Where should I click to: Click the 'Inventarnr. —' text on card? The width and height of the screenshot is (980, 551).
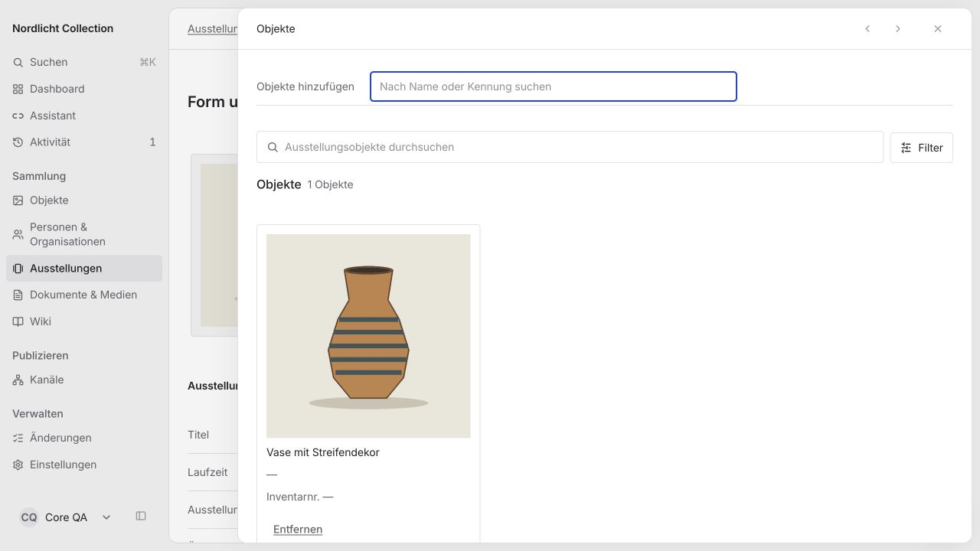click(x=300, y=497)
